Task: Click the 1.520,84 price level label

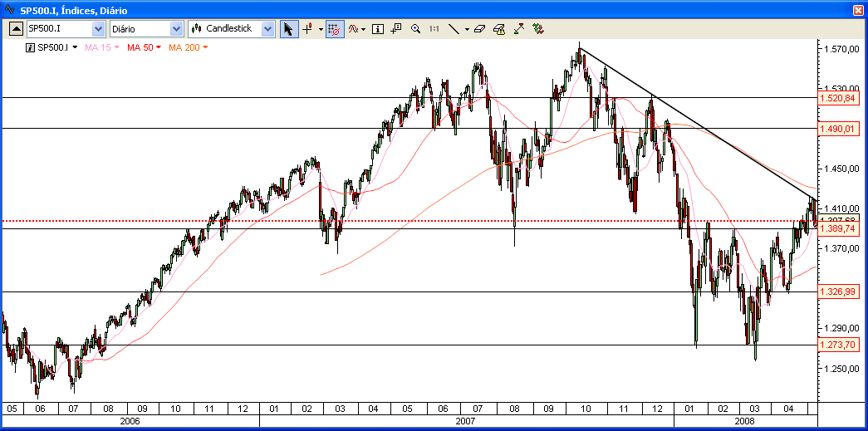Action: (x=838, y=98)
